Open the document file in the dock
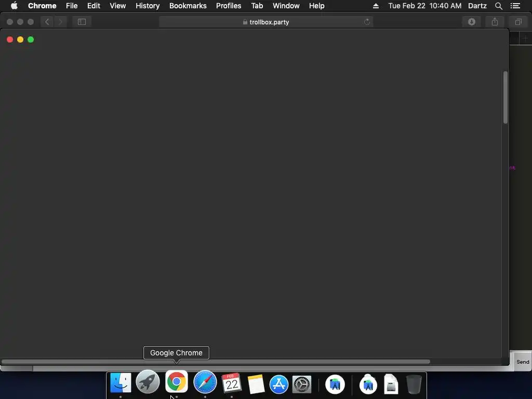This screenshot has width=532, height=399. (x=391, y=384)
